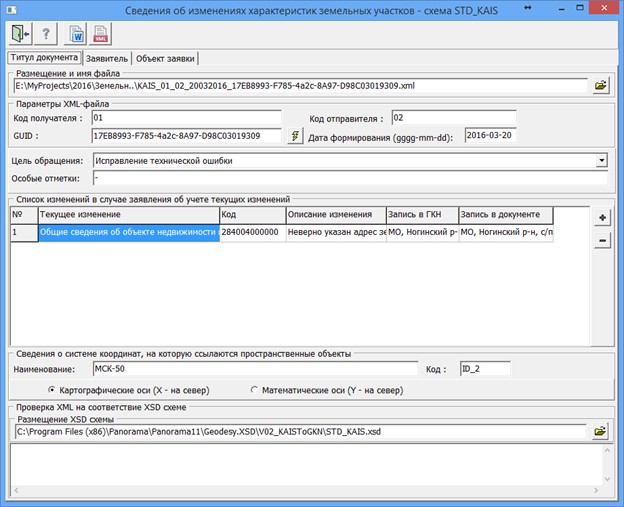This screenshot has height=507, width=624.
Task: Switch to the Заявитель tab
Action: tap(106, 58)
